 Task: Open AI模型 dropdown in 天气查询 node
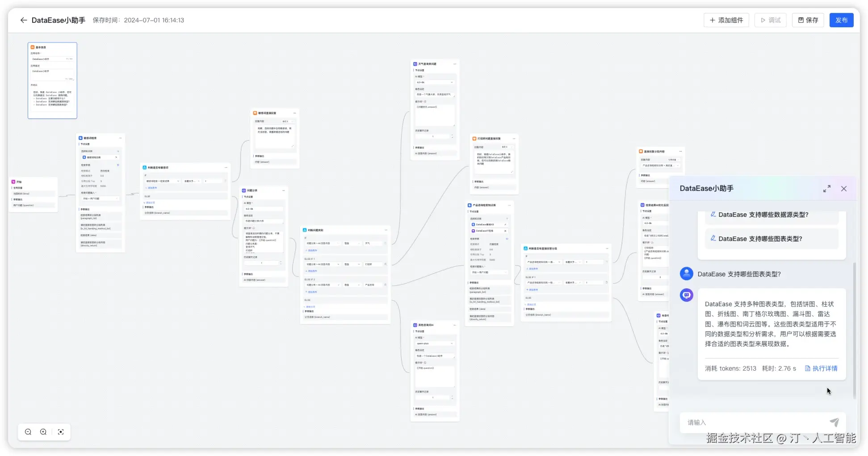pos(435,82)
